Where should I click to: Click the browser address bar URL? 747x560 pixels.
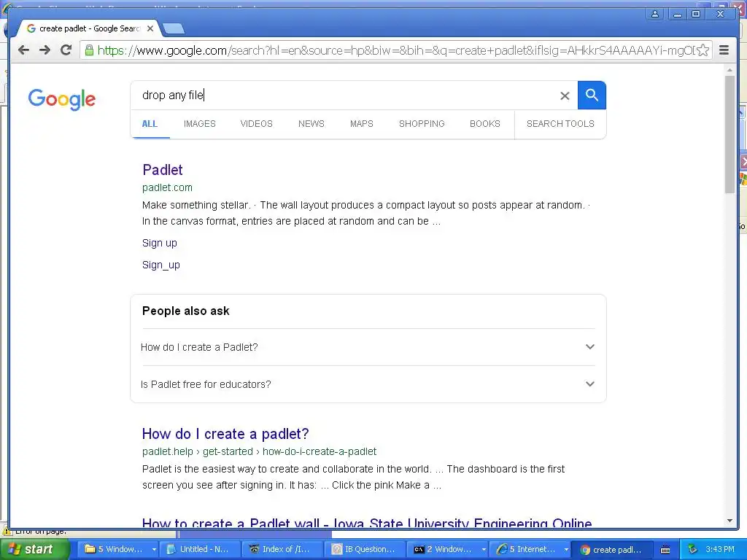click(395, 50)
